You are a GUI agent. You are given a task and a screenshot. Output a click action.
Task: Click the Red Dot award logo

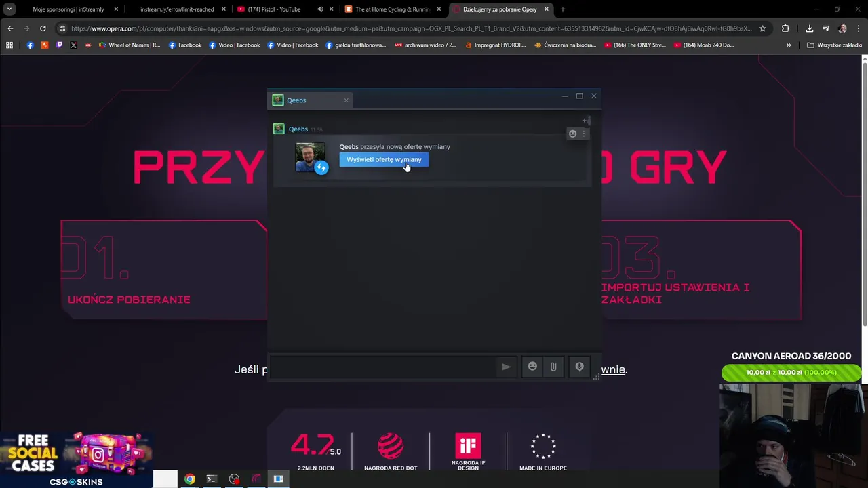[390, 446]
